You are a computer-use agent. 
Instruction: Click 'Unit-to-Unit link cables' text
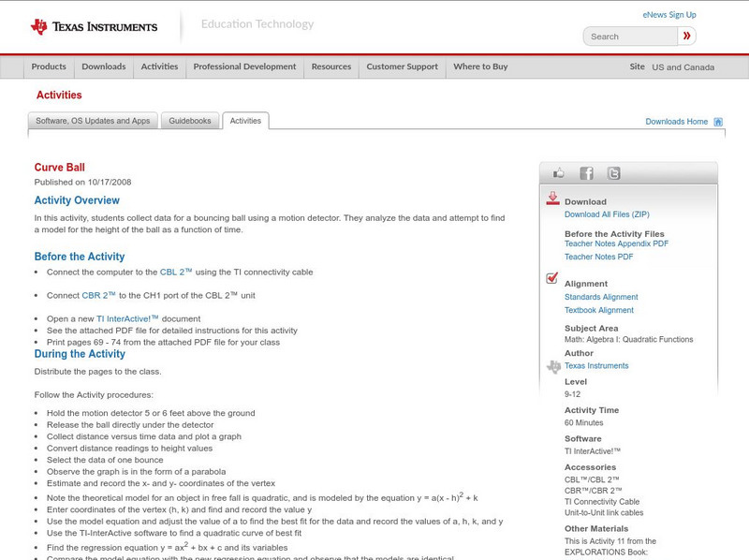[x=604, y=512]
